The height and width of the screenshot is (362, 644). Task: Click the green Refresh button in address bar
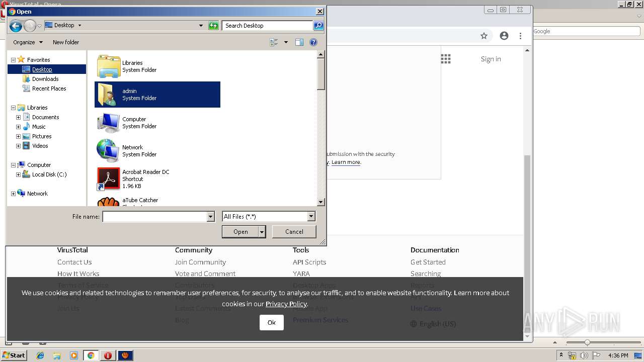[x=213, y=25]
